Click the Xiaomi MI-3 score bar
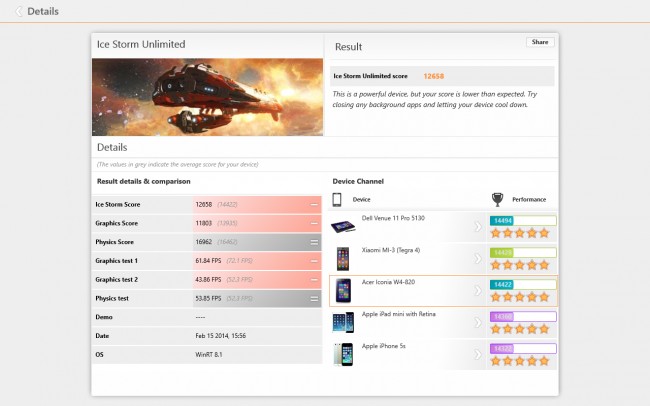The width and height of the screenshot is (650, 406). click(x=523, y=253)
